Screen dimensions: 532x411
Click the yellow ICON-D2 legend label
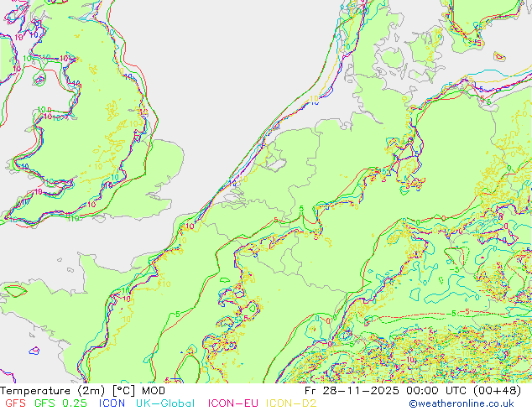tap(291, 403)
